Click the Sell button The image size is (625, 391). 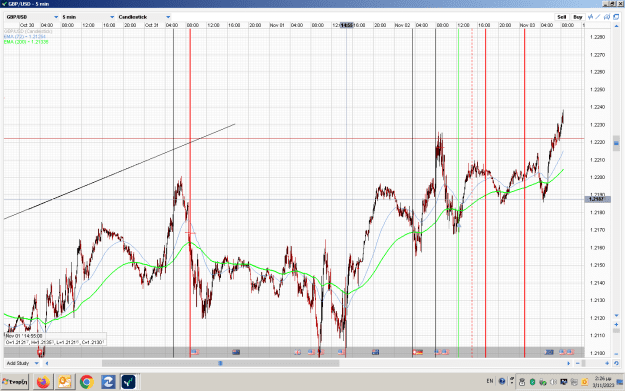[561, 17]
